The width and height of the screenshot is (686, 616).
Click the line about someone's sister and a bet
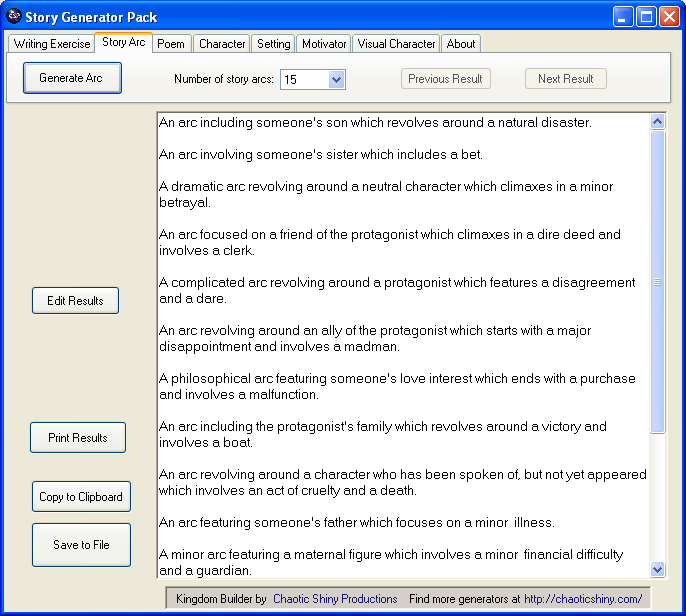321,154
